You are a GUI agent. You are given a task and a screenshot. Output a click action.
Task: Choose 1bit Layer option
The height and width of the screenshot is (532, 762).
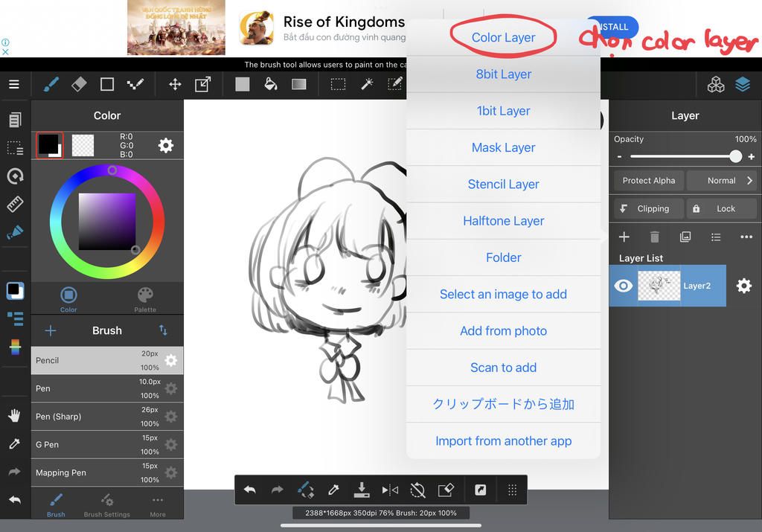point(504,111)
